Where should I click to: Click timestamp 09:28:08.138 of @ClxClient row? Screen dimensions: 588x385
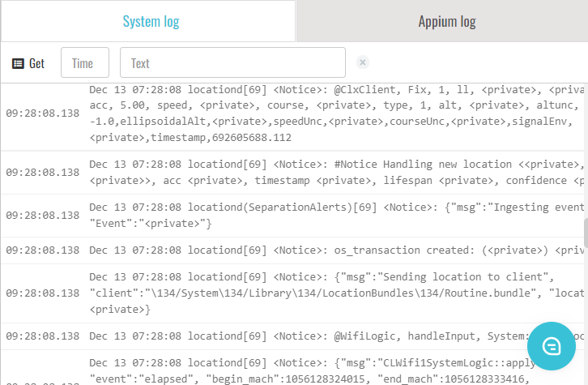coord(42,113)
